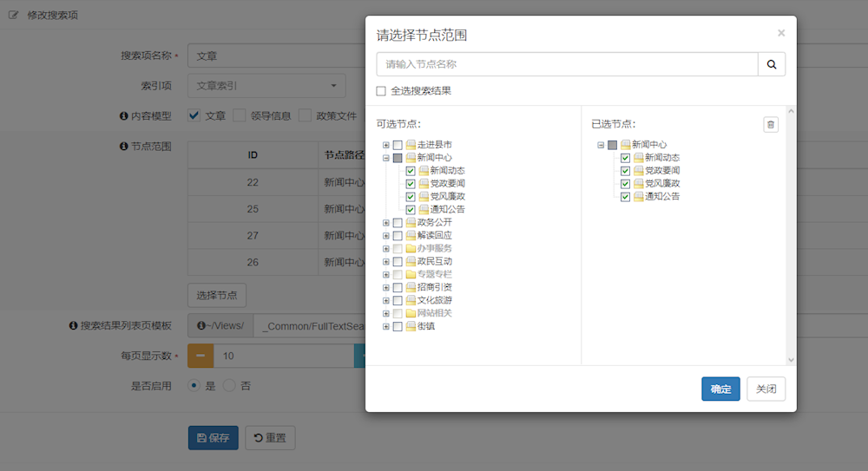868x471 pixels.
Task: Select the 网站相关 node label
Action: click(435, 313)
